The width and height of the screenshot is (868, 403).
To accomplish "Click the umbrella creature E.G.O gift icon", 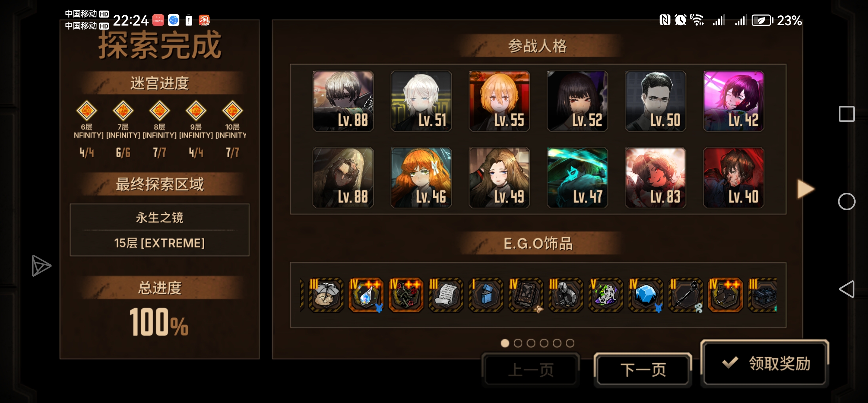I will (326, 295).
